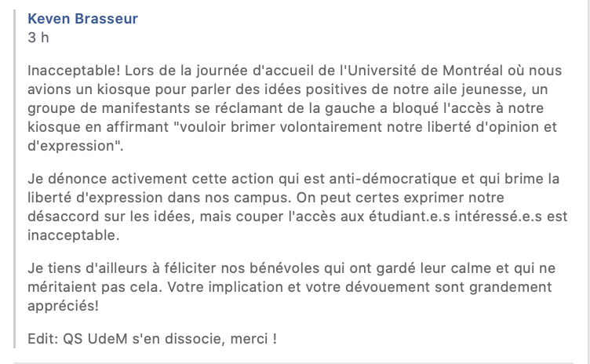Click the grey vertical quote bar beside the post
The height and width of the screenshot is (364, 590).
tap(15, 179)
